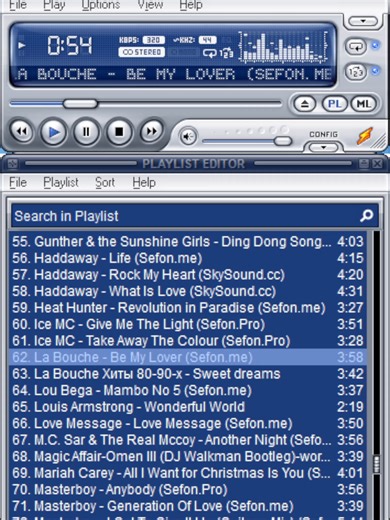Open the Playlist Editor File menu
The height and width of the screenshot is (520, 390).
(x=18, y=182)
